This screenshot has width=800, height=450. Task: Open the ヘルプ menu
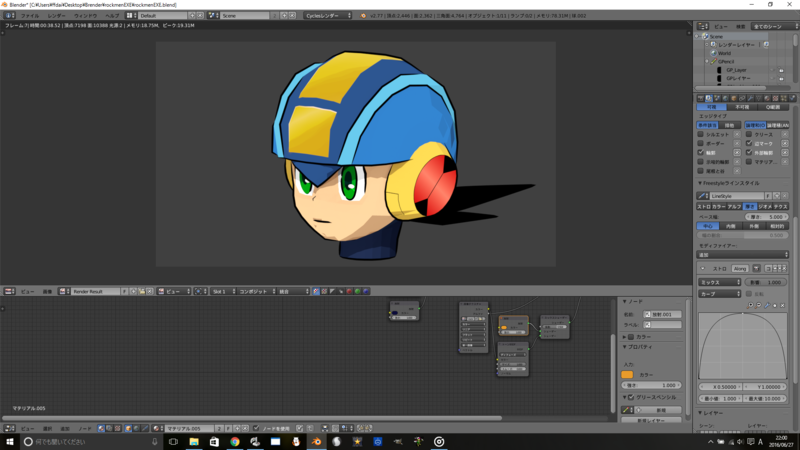(x=112, y=16)
